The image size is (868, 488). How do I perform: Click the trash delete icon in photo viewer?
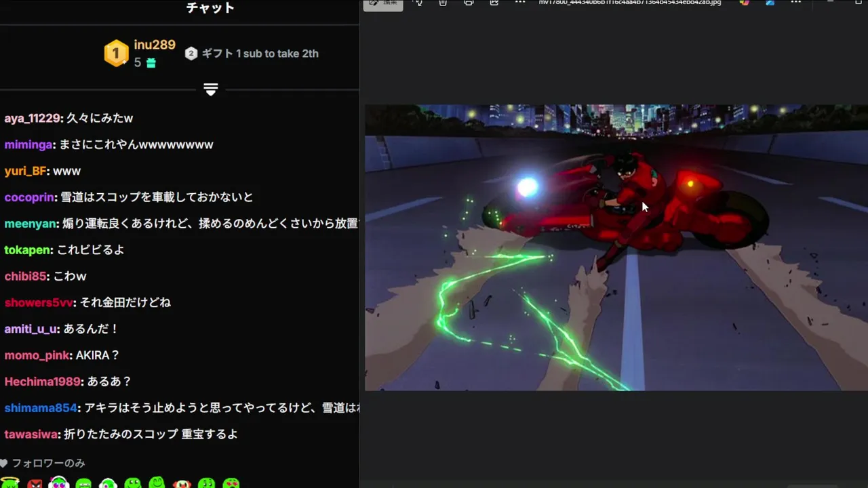coord(443,3)
